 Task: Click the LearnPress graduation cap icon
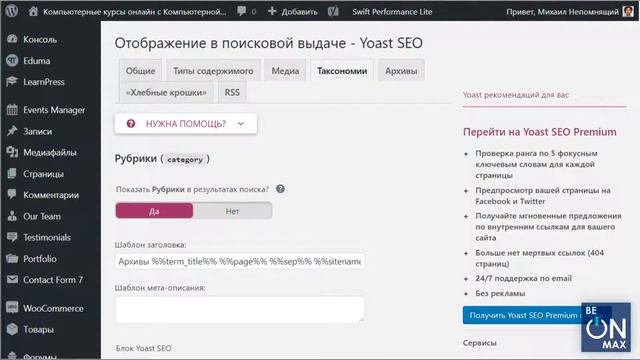pyautogui.click(x=12, y=82)
